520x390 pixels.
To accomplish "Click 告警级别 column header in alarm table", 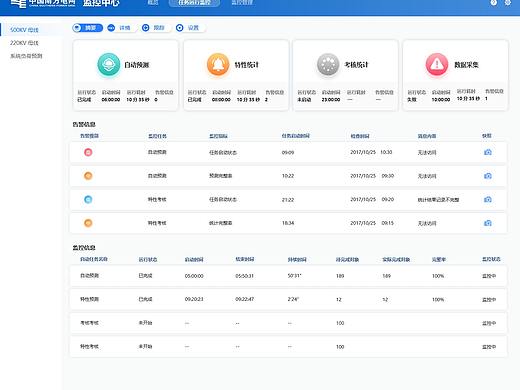I will click(89, 136).
